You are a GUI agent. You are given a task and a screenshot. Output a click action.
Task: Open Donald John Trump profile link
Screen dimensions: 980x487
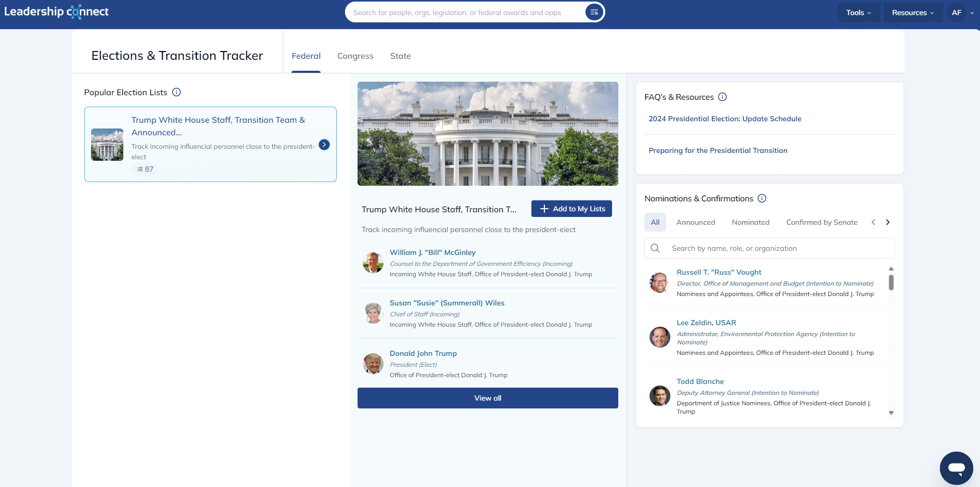click(423, 353)
